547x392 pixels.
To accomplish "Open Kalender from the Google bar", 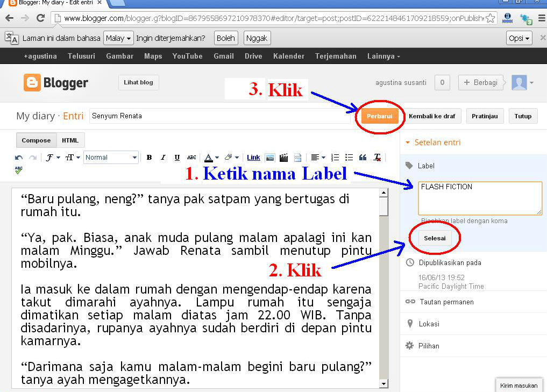I will point(289,56).
